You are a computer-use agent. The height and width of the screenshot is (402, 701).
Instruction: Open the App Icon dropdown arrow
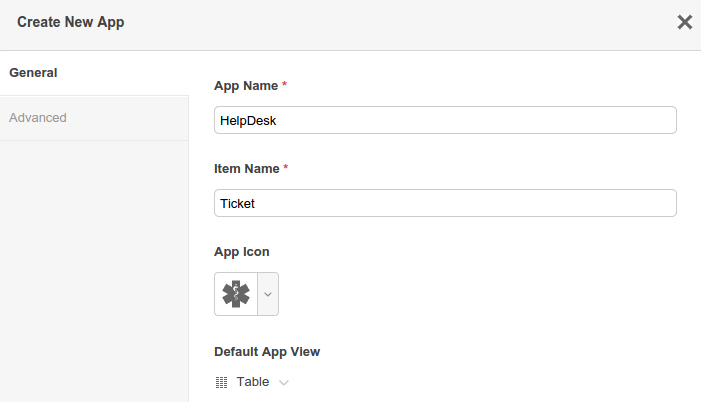(268, 294)
